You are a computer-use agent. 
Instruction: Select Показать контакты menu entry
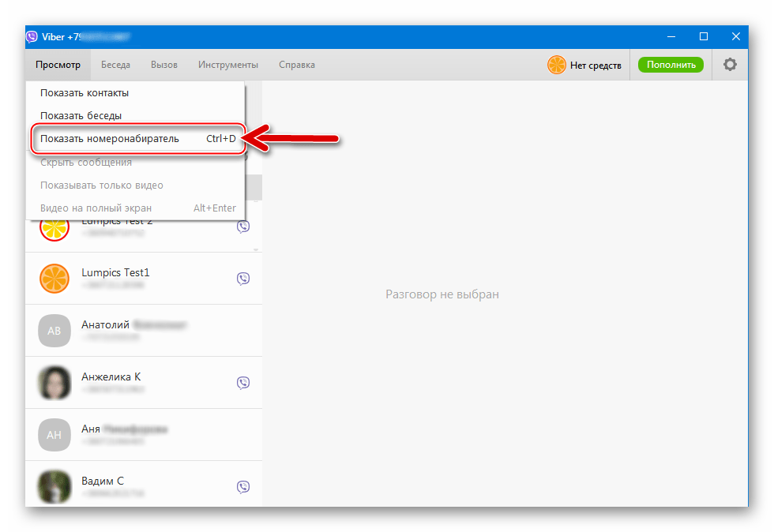(x=135, y=93)
